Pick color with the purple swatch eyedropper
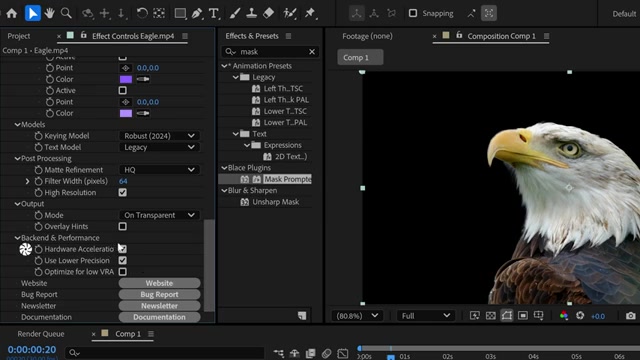This screenshot has height=360, width=640. [x=143, y=79]
